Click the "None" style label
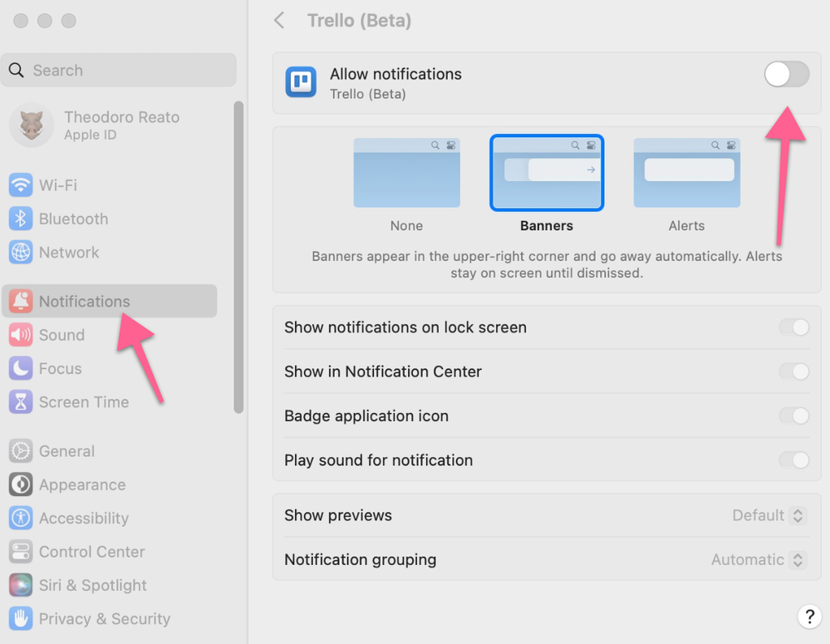Viewport: 830px width, 644px height. point(406,226)
